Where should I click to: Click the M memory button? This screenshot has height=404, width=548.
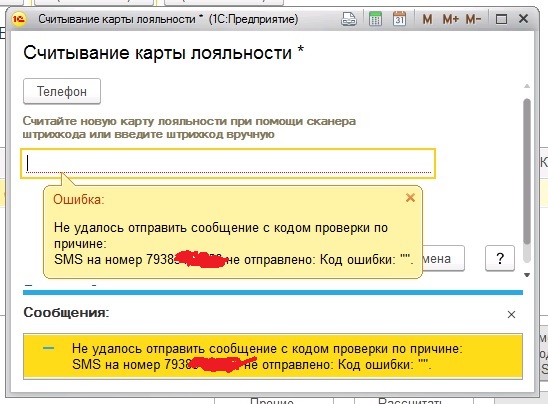point(427,19)
